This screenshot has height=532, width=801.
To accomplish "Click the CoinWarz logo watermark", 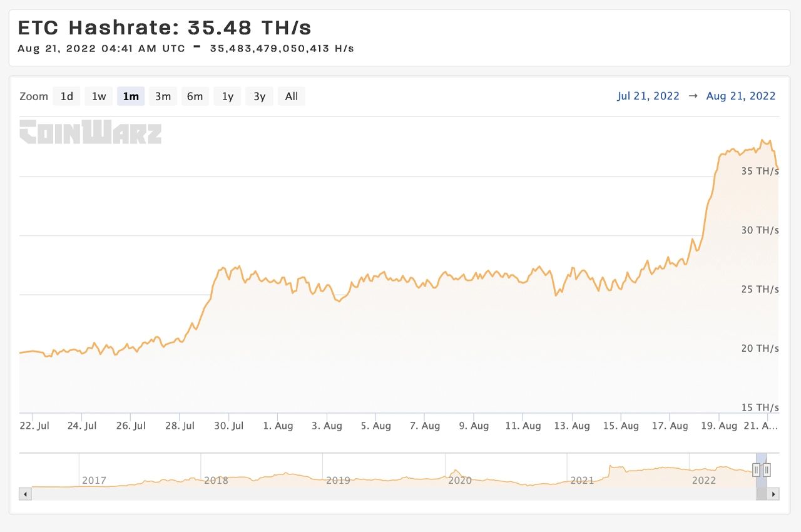I will pyautogui.click(x=91, y=132).
